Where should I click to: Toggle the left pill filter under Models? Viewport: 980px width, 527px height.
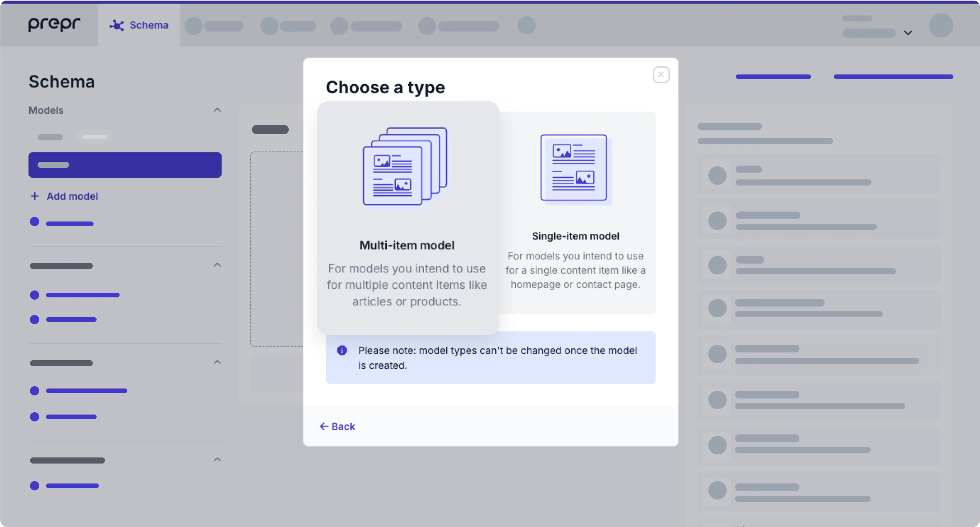click(50, 137)
